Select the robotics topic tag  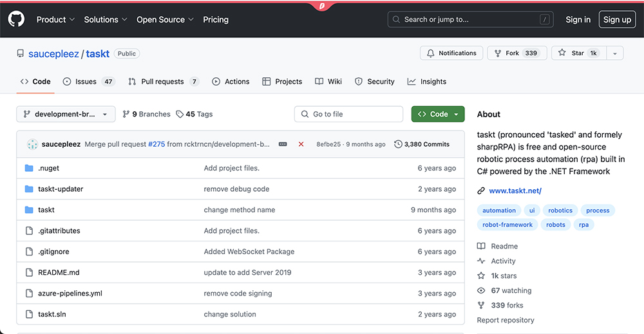coord(560,210)
